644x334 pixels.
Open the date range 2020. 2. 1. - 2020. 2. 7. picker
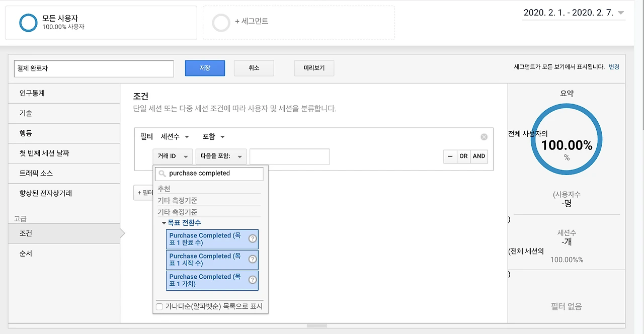pos(574,13)
